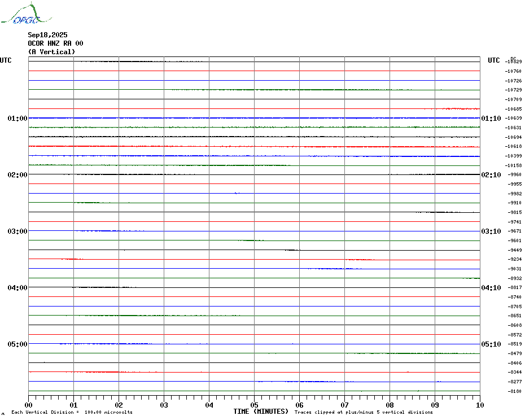
Task: Click the DC value -9234
Action: tap(515, 259)
